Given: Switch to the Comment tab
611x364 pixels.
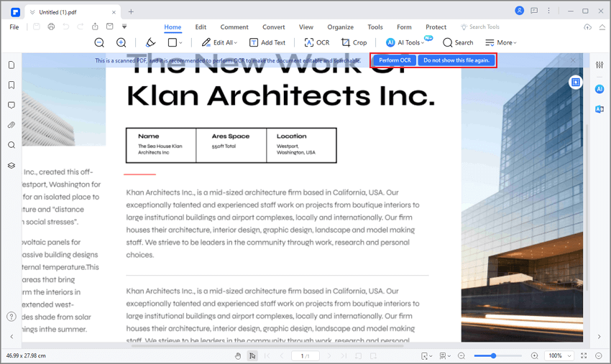Looking at the screenshot, I should (234, 27).
